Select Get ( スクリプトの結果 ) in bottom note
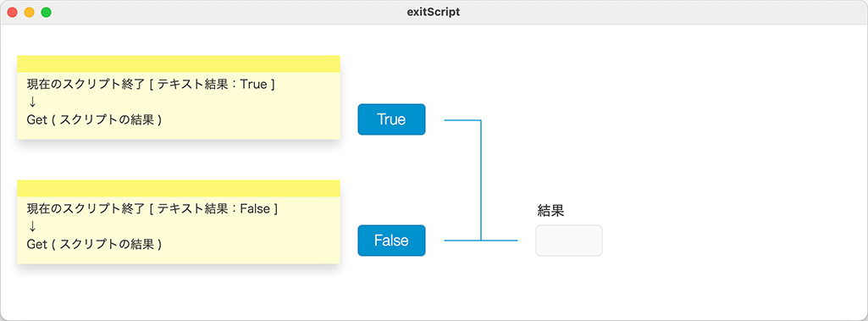The width and height of the screenshot is (868, 321). click(94, 244)
